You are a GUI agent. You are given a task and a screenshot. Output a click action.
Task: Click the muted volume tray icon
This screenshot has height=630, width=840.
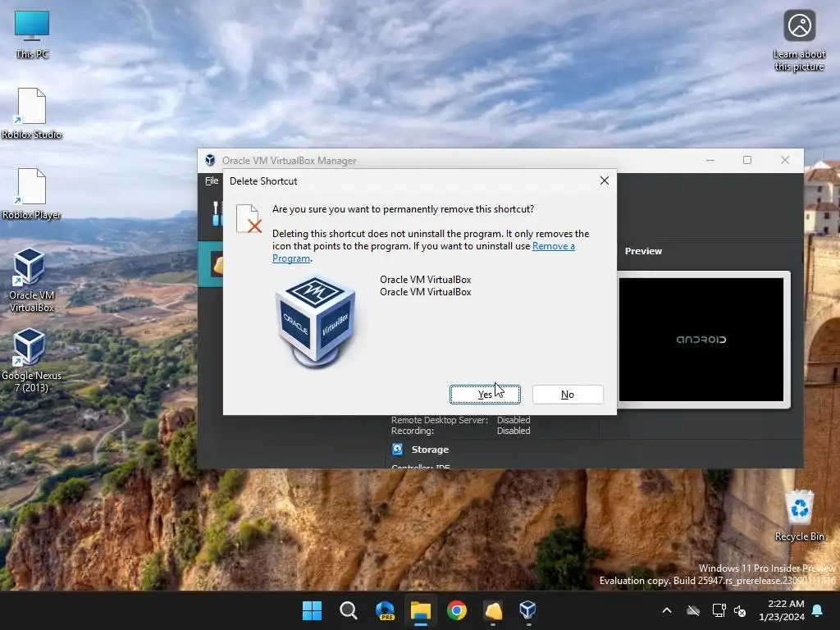(x=740, y=610)
